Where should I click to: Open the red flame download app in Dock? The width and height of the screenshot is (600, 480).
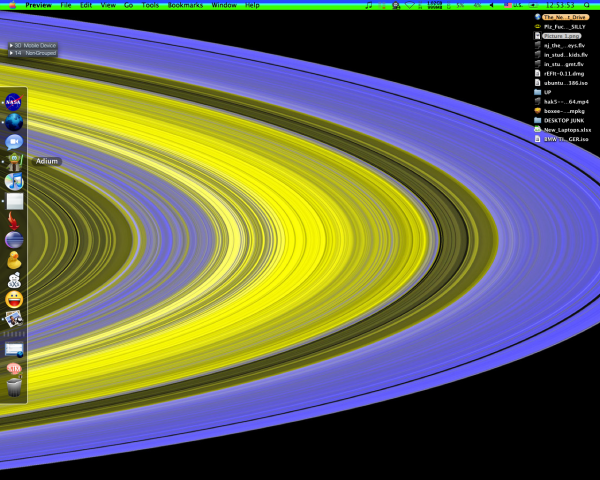[13, 221]
